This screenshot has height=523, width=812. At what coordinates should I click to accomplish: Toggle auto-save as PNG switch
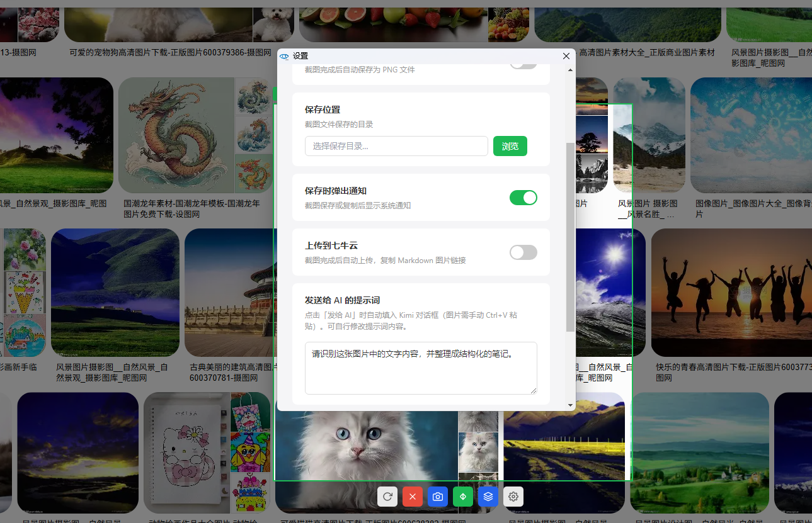[523, 64]
